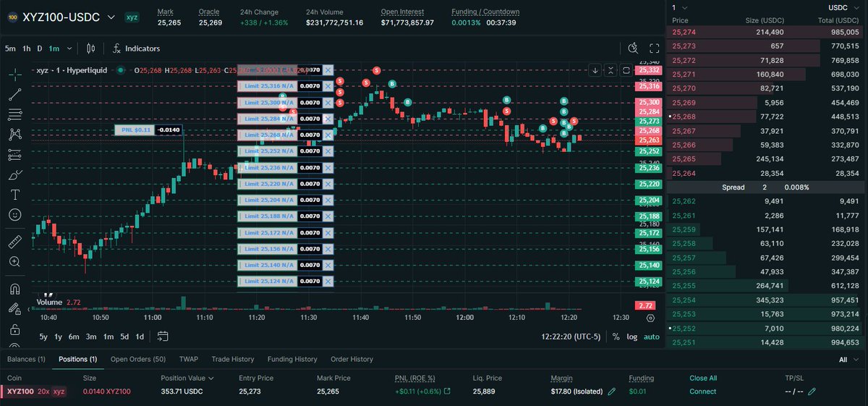The height and width of the screenshot is (406, 868).
Task: Open the Open Orders (50) tab
Action: [x=138, y=359]
